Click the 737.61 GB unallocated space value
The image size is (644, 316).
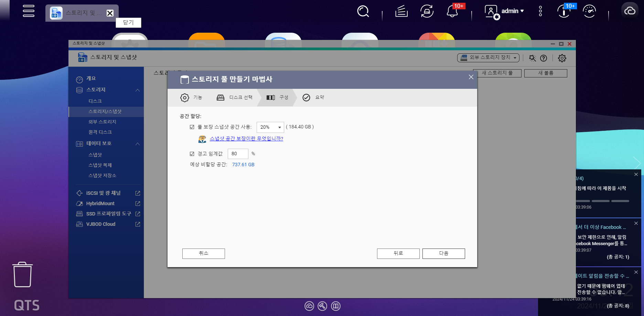pyautogui.click(x=243, y=165)
